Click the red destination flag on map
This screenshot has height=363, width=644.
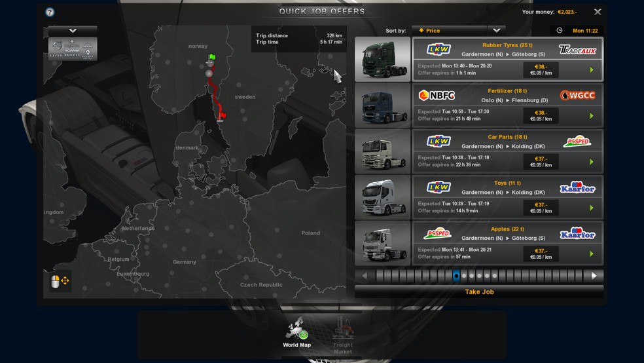pos(223,116)
